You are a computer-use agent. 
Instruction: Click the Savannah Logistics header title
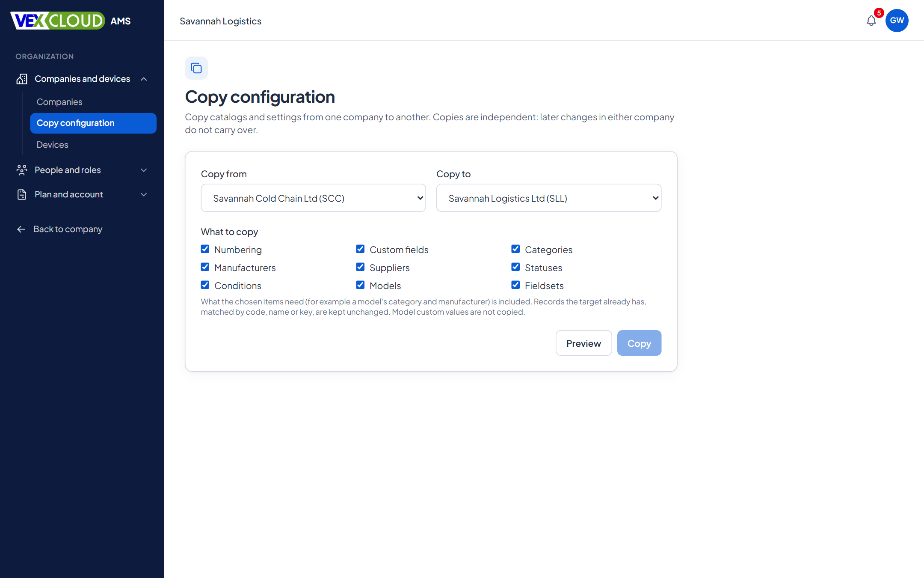pyautogui.click(x=220, y=21)
